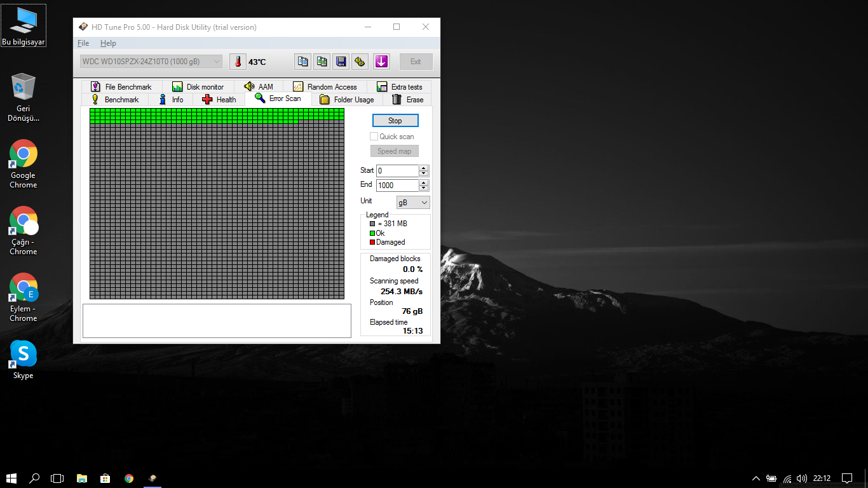Select the Google Chrome desktop shortcut
The width and height of the screenshot is (868, 488).
click(x=24, y=164)
